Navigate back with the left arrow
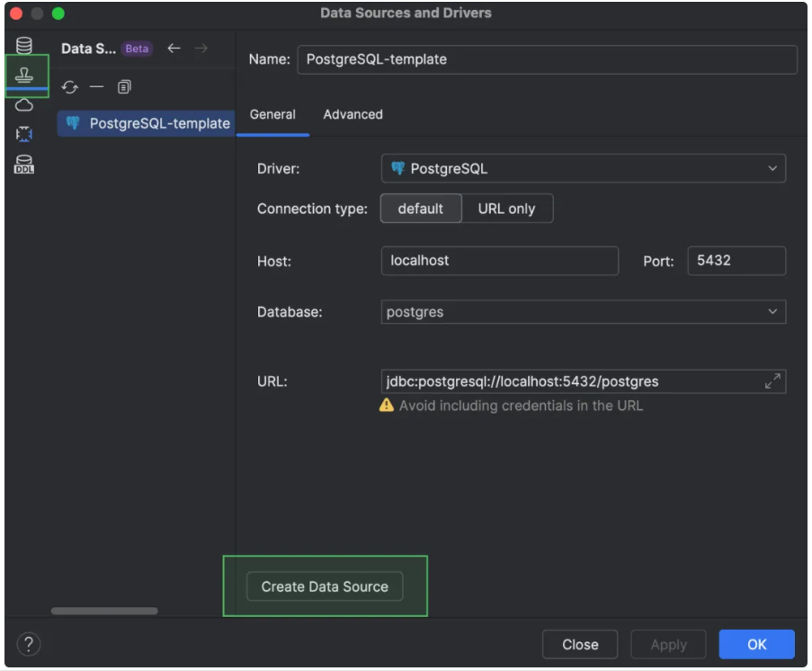 (x=174, y=49)
